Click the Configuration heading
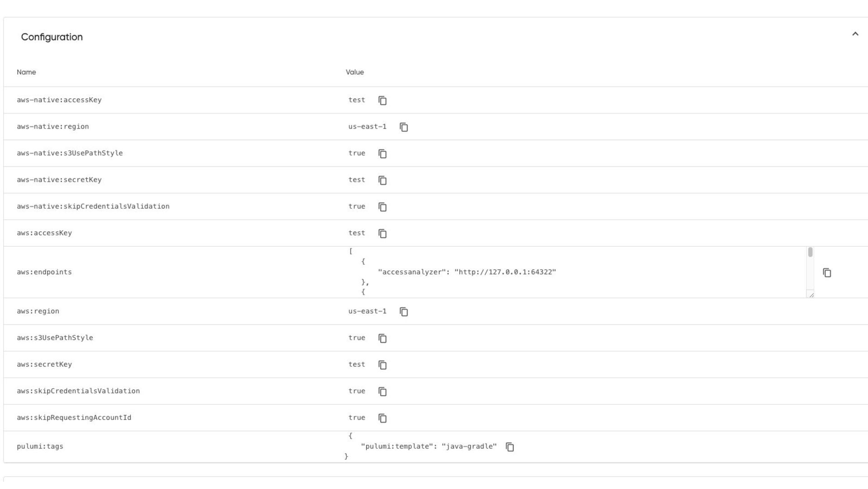The height and width of the screenshot is (489, 868). click(x=52, y=37)
